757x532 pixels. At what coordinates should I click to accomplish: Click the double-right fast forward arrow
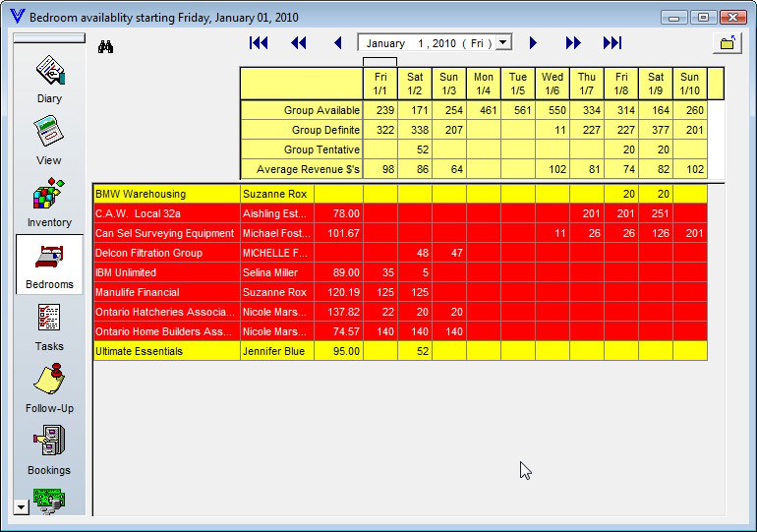coord(573,43)
